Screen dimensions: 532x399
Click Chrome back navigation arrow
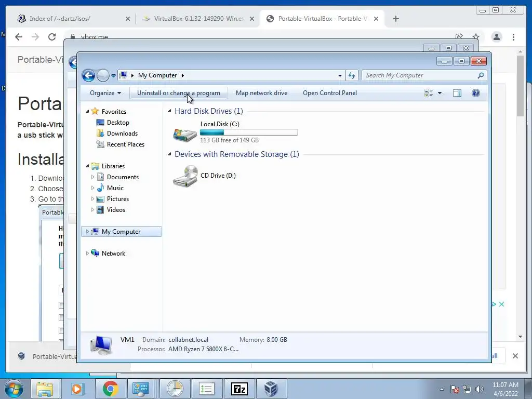(19, 37)
